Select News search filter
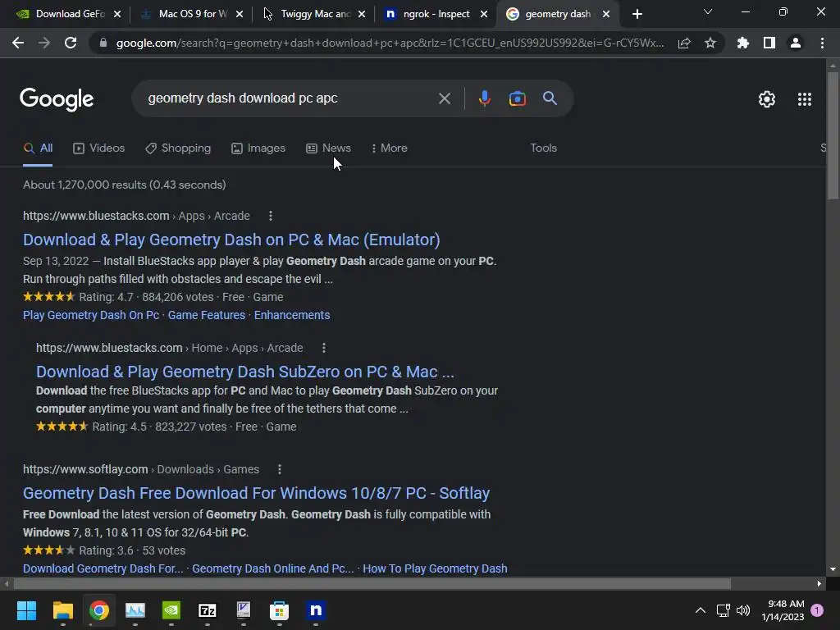 (x=328, y=148)
